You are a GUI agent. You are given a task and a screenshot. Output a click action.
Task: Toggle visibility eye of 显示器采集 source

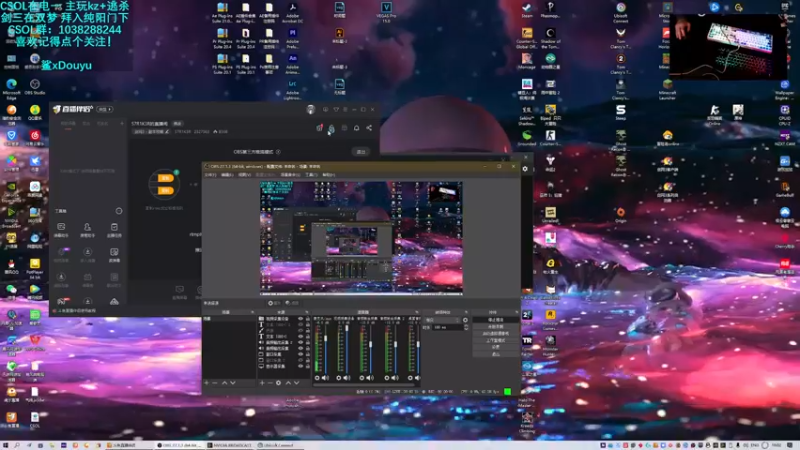[x=301, y=366]
